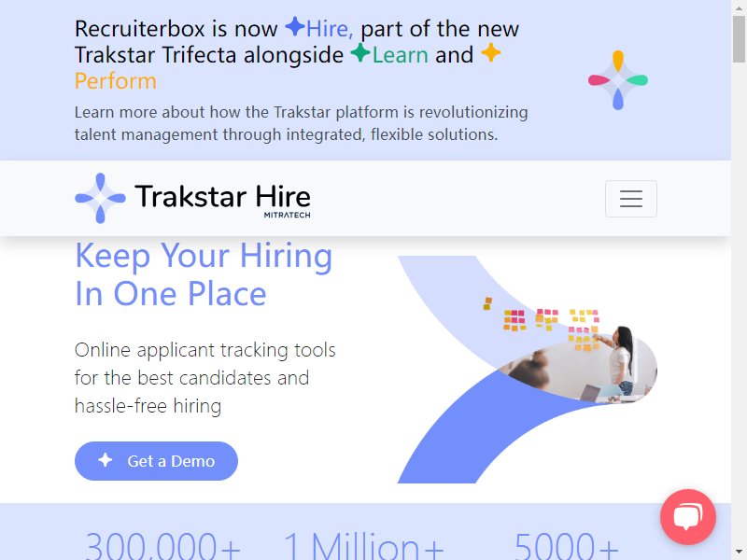Click the blue star icon beside Hire
This screenshot has height=560, width=747.
(x=295, y=27)
